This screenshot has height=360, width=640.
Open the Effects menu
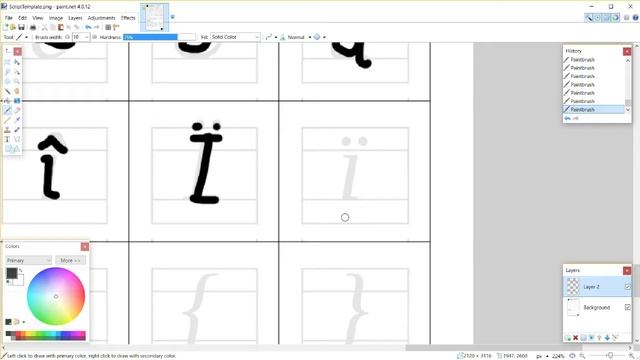128,18
